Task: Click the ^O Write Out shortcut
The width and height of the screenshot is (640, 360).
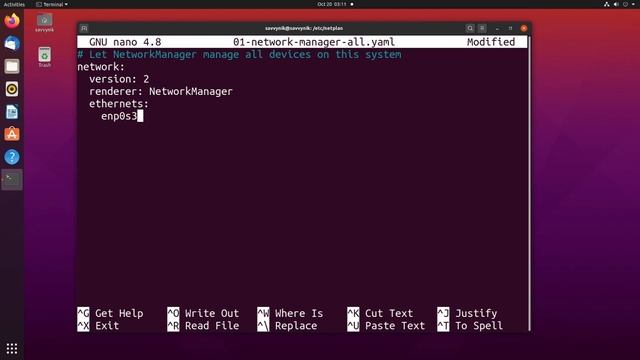Action: 203,313
